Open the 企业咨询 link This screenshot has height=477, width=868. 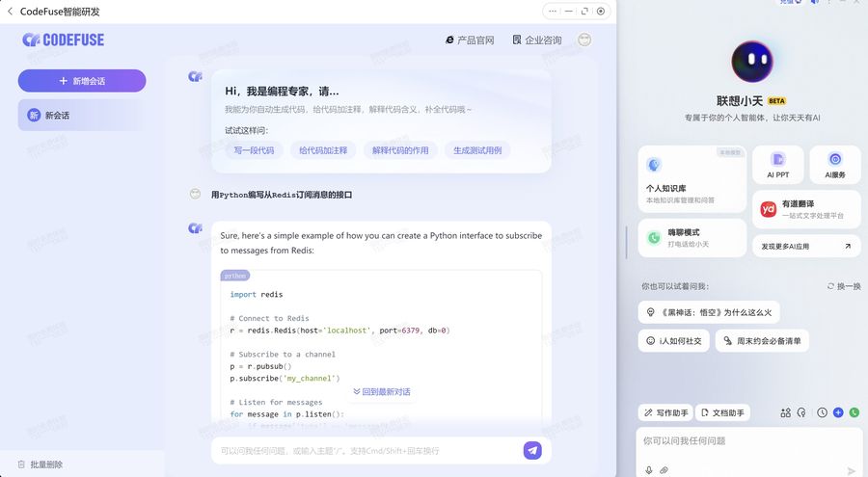(x=537, y=40)
